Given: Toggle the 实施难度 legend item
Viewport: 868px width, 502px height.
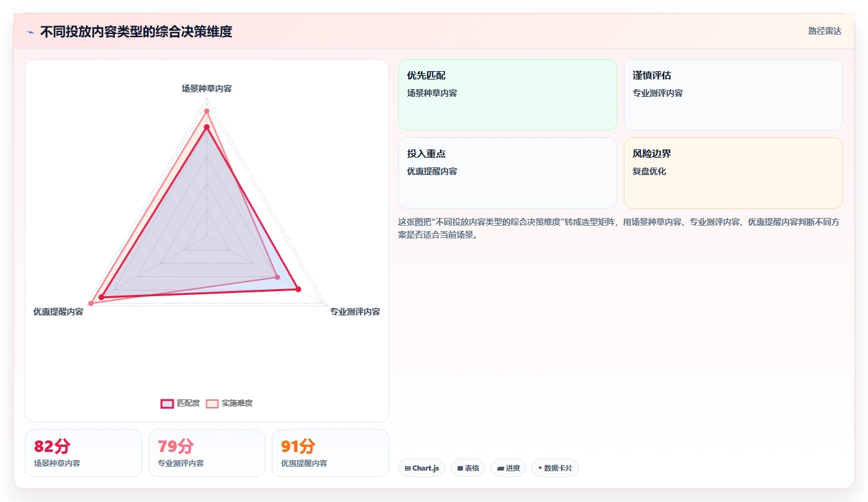Looking at the screenshot, I should pos(230,403).
